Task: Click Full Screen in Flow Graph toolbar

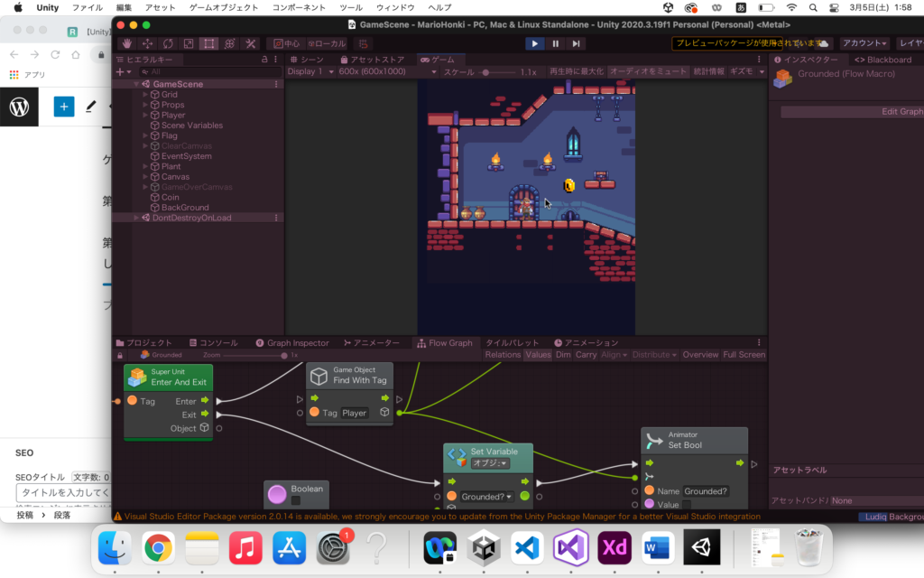Action: click(744, 355)
